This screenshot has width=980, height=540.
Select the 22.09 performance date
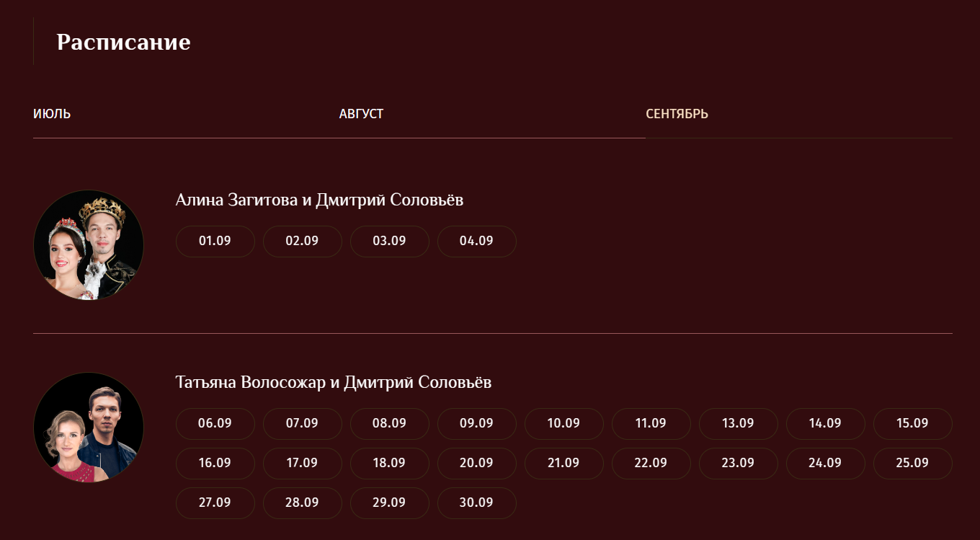click(x=651, y=463)
